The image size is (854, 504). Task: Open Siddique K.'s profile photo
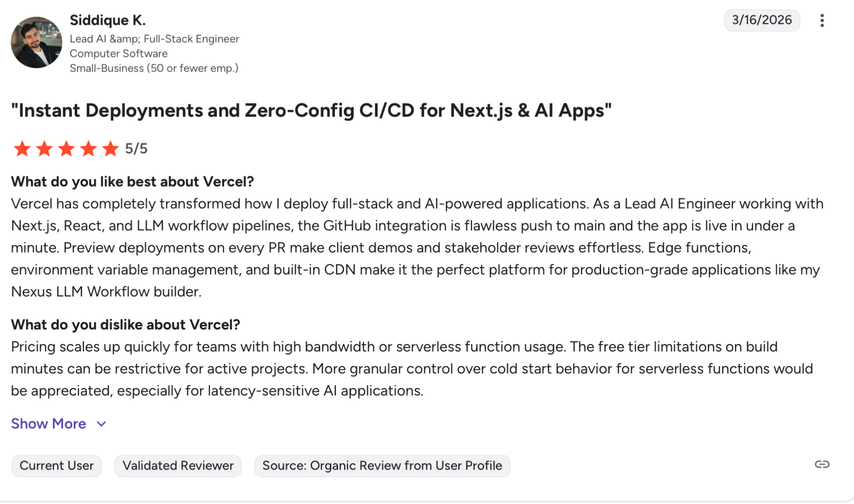(x=36, y=43)
